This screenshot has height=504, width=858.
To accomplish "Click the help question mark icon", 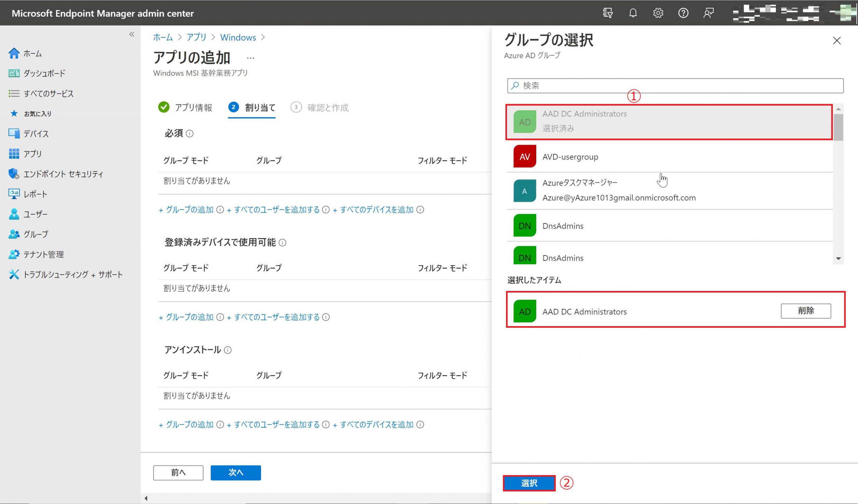I will [683, 13].
